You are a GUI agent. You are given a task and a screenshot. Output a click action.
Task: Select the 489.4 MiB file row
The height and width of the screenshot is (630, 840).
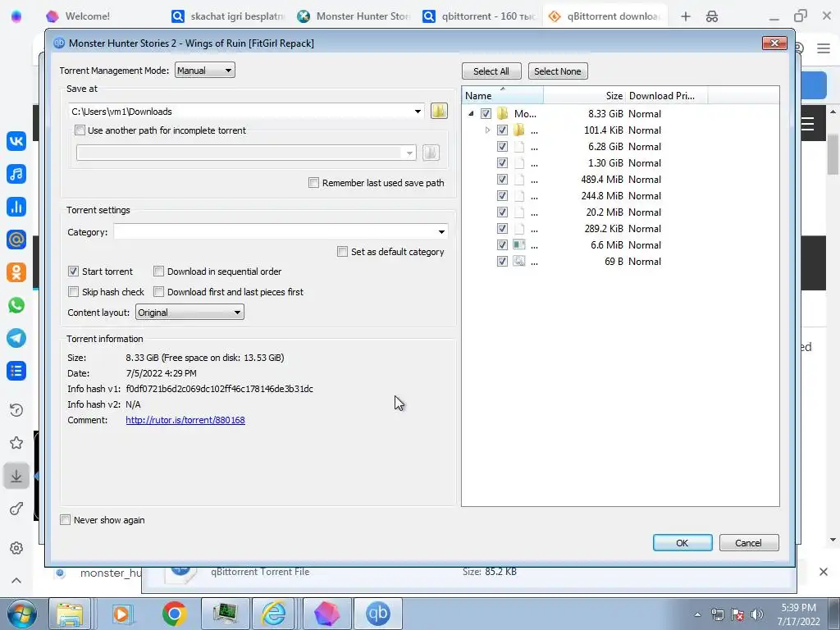(x=620, y=180)
